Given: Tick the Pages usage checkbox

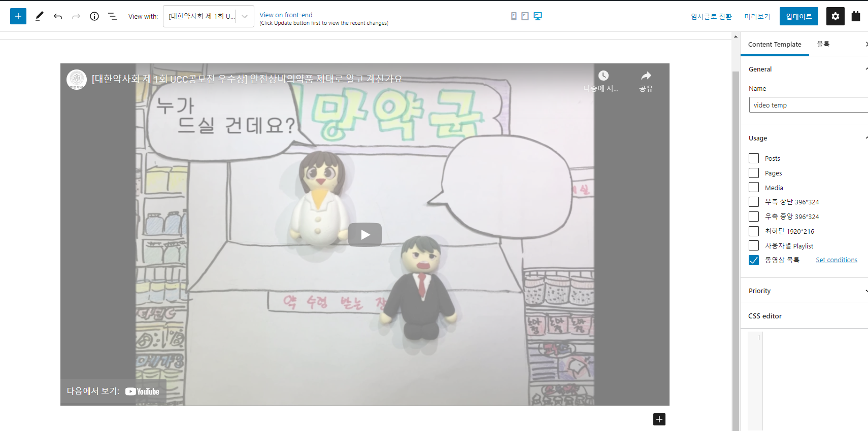Looking at the screenshot, I should click(754, 173).
